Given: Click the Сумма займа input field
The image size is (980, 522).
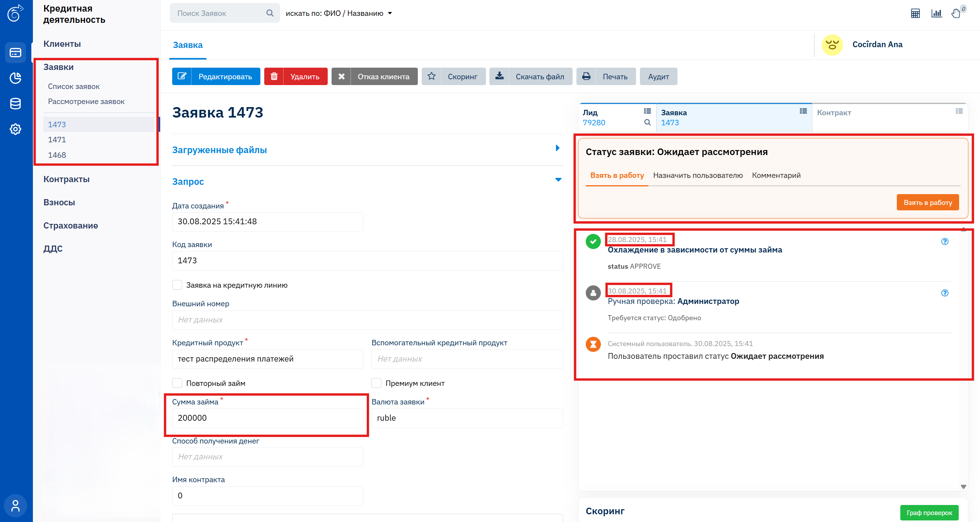Looking at the screenshot, I should pyautogui.click(x=267, y=418).
